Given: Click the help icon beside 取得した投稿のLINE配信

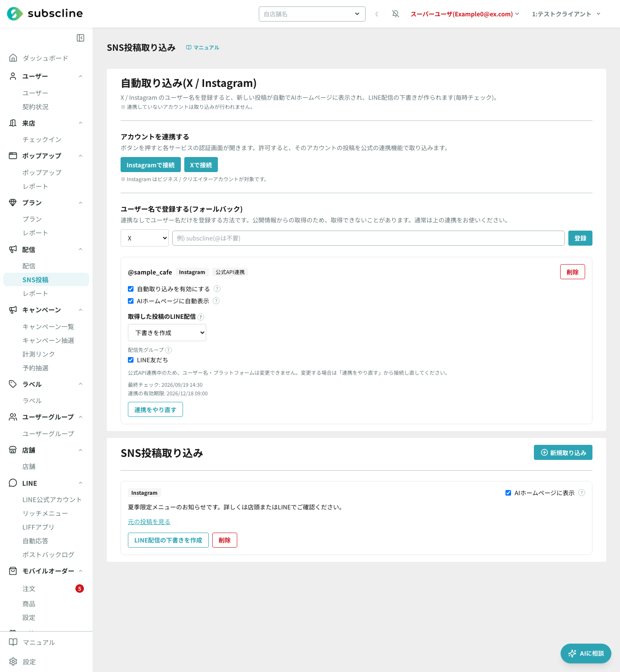Looking at the screenshot, I should (201, 317).
